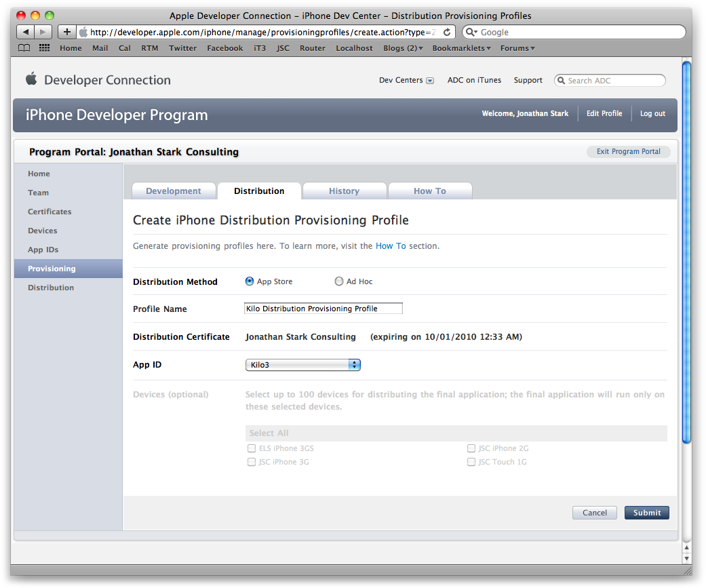This screenshot has height=588, width=706.
Task: Select the App Store distribution method
Action: coord(250,281)
